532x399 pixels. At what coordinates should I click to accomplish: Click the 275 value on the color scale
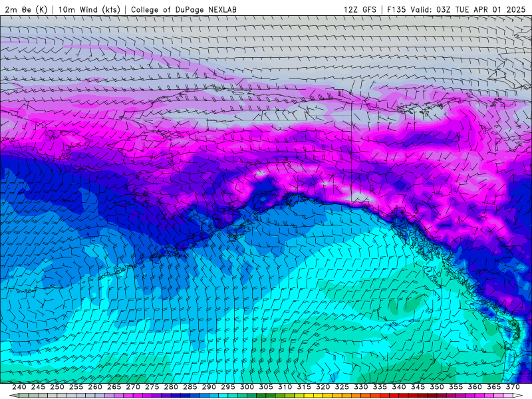(x=152, y=387)
